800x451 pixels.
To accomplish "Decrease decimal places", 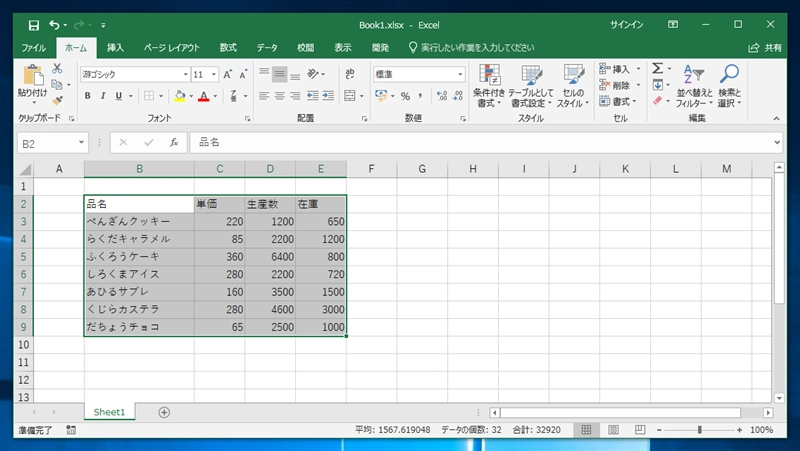I will pyautogui.click(x=458, y=96).
